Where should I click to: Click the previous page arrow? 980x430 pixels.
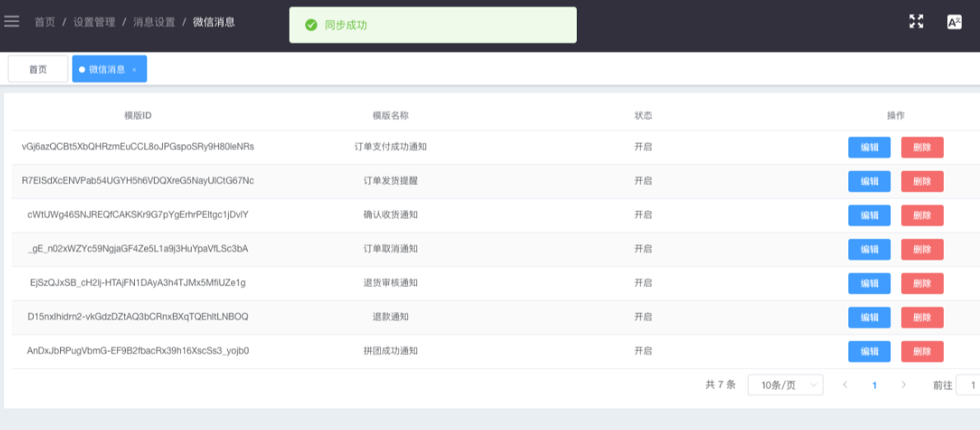pos(845,385)
